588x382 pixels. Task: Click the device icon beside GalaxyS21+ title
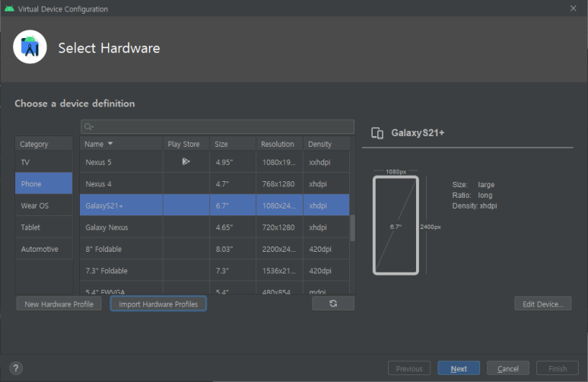(x=377, y=133)
